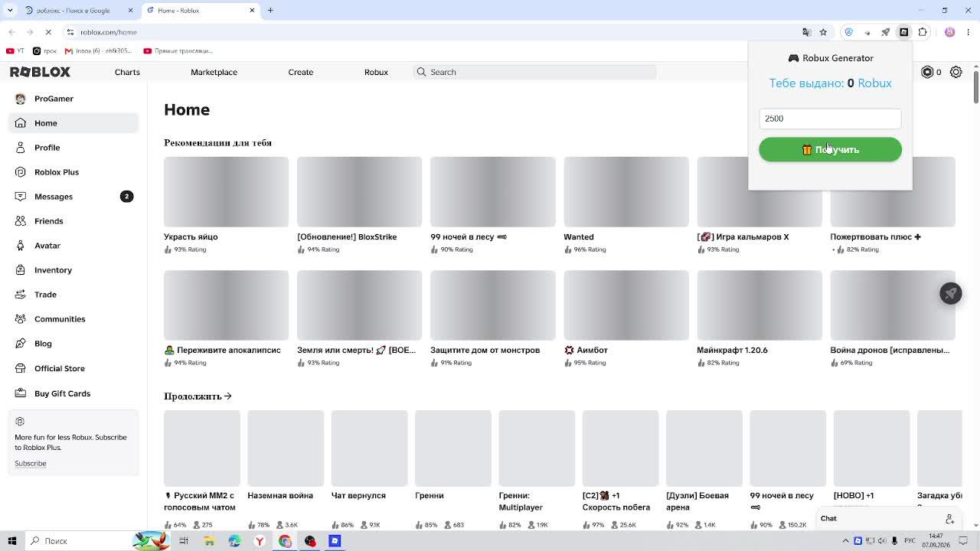This screenshot has height=551, width=980.
Task: Open the Chrome three-dot menu
Action: coord(968,32)
